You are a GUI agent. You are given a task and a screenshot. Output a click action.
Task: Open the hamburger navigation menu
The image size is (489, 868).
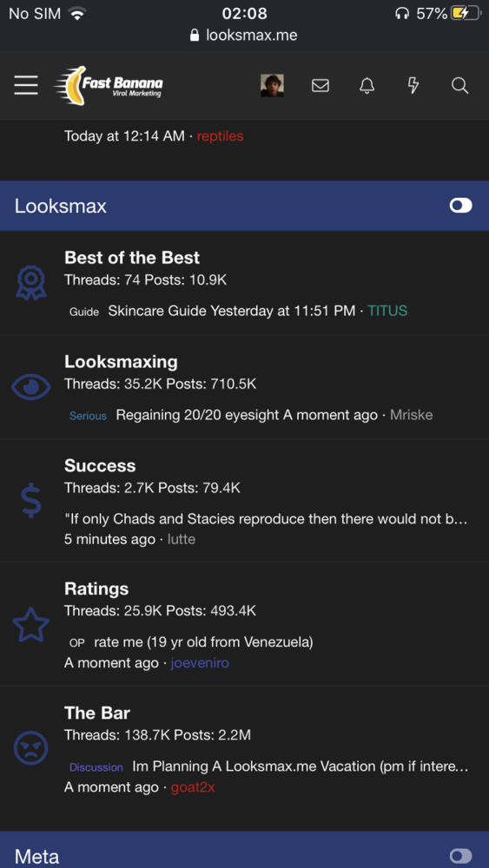click(26, 85)
